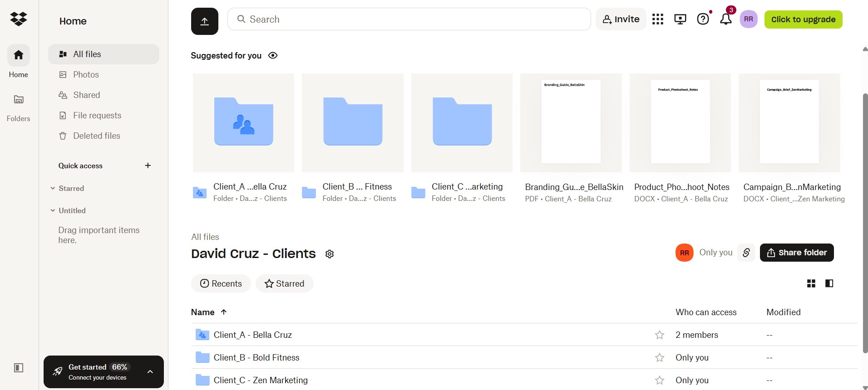
Task: Click 'Only you' beside the RR avatar
Action: click(716, 253)
